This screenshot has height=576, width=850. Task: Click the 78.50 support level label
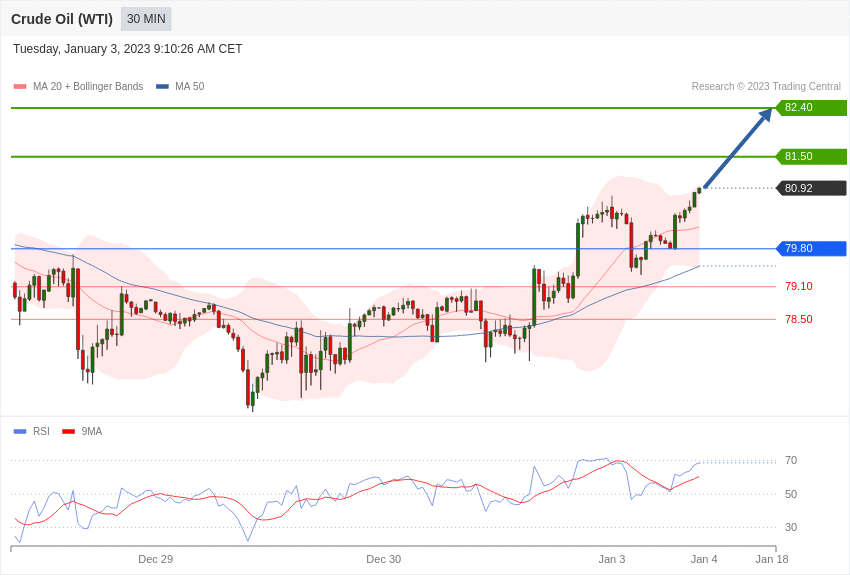click(x=798, y=319)
